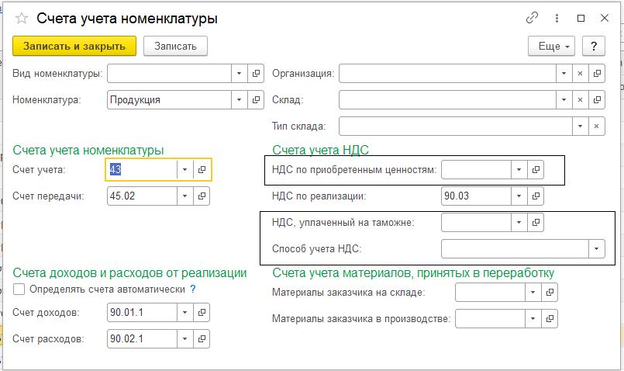This screenshot has height=371, width=624.
Task: Expand the Счет учета dropdown
Action: (185, 170)
